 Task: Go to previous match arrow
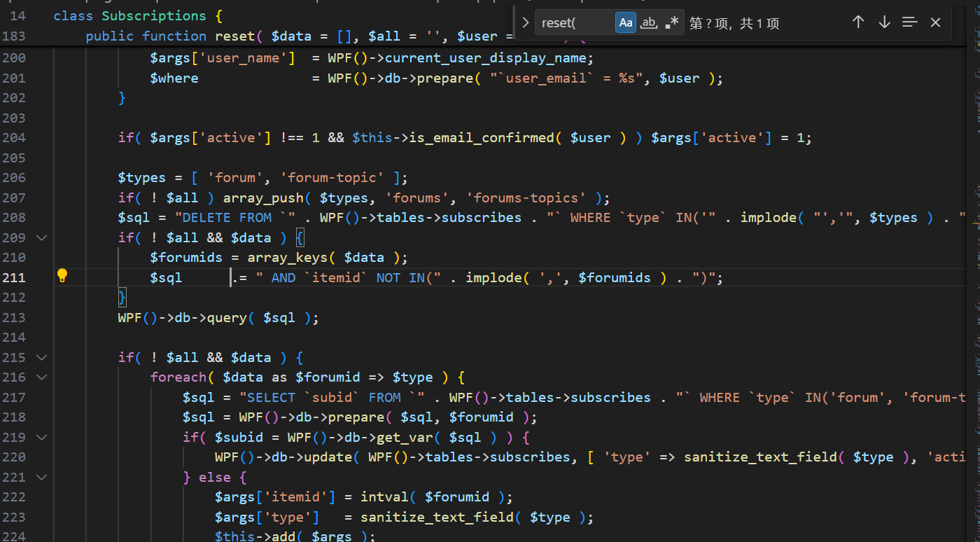coord(858,22)
